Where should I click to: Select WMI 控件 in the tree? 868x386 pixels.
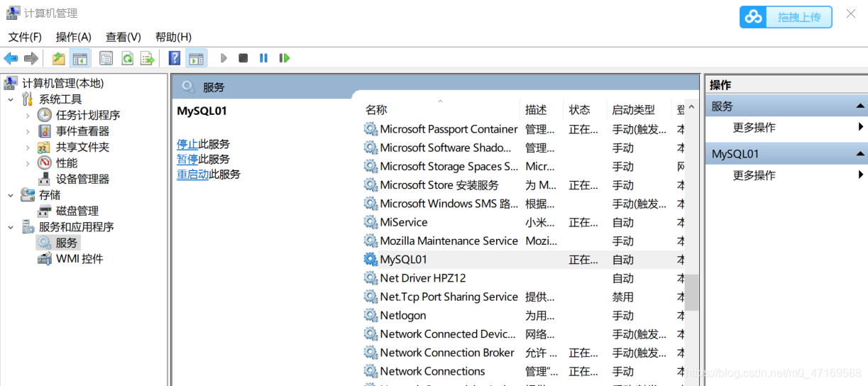[x=79, y=259]
